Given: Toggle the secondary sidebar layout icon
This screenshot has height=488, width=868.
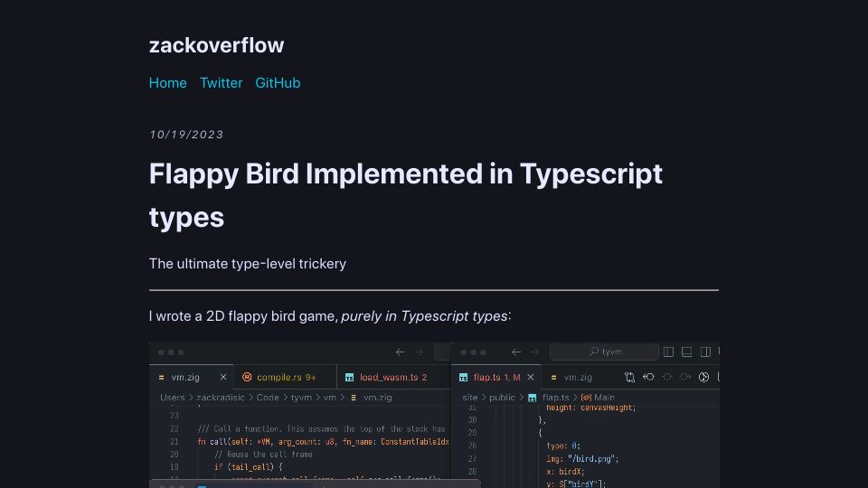Looking at the screenshot, I should pos(705,352).
